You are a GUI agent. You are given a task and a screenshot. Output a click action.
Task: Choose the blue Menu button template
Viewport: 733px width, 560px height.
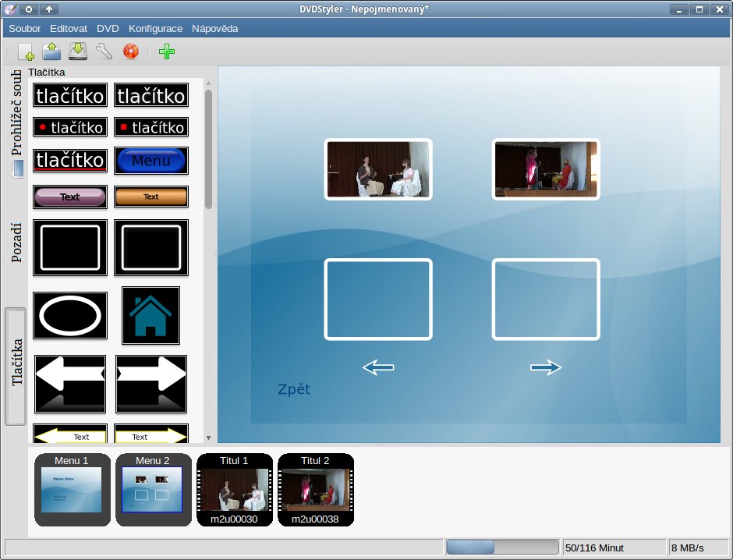[x=150, y=161]
